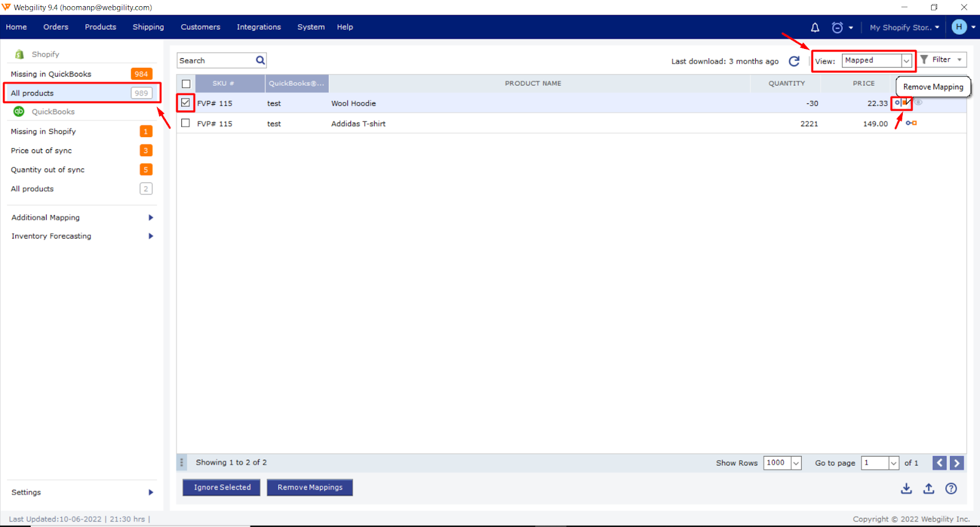Click the 149.00 price cell
Screen dimensions: 980x527
point(875,124)
